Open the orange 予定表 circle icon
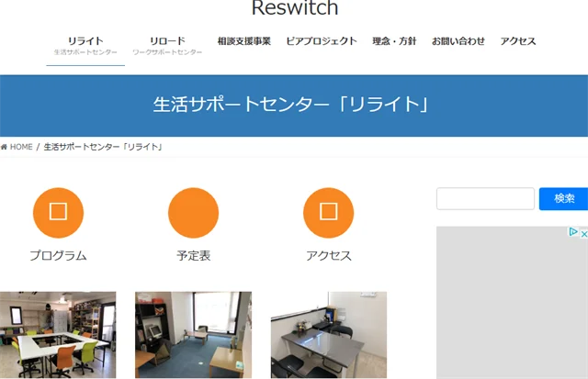This screenshot has width=588, height=379. click(193, 212)
